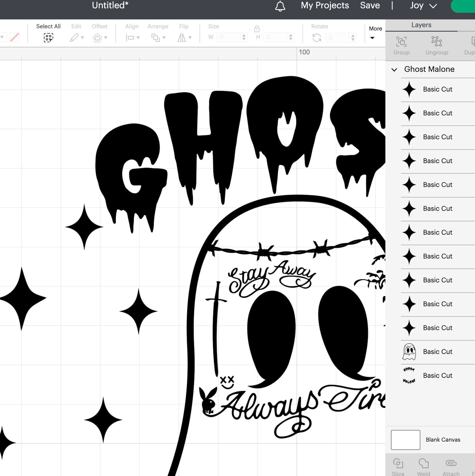Select the Ghost Malone text layer thumbnail
Screen dimensions: 475x476
(x=409, y=376)
